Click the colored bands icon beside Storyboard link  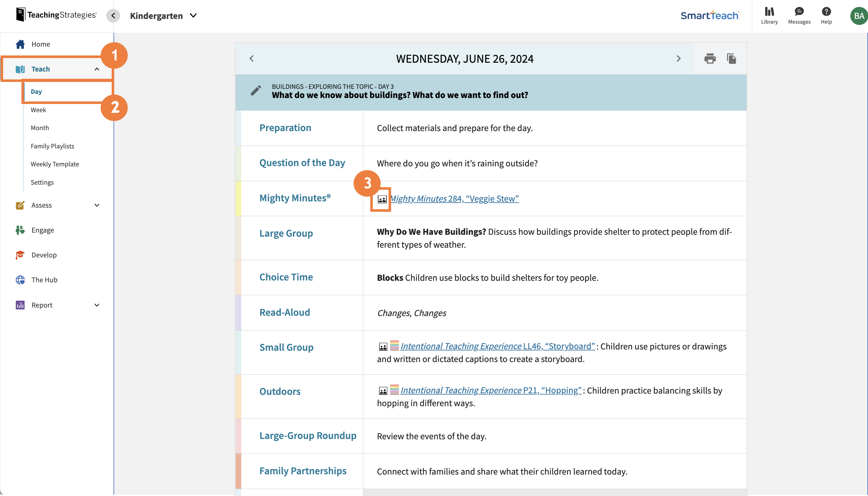[394, 345]
